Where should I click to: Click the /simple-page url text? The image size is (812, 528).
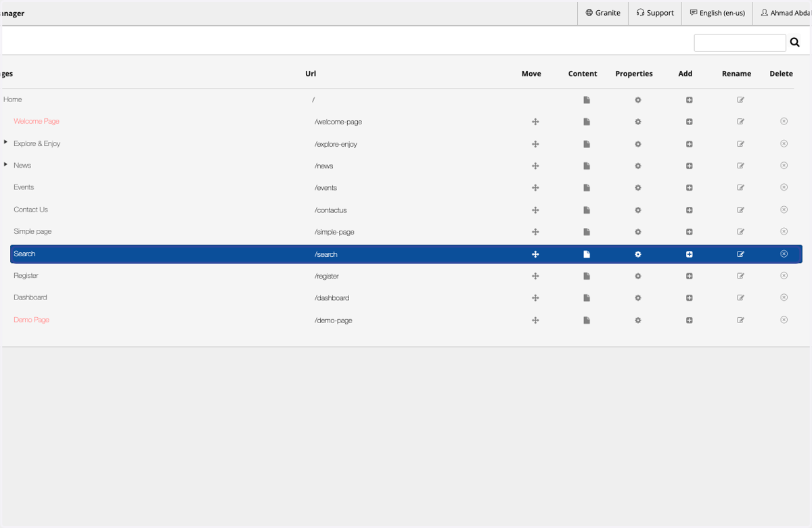334,232
